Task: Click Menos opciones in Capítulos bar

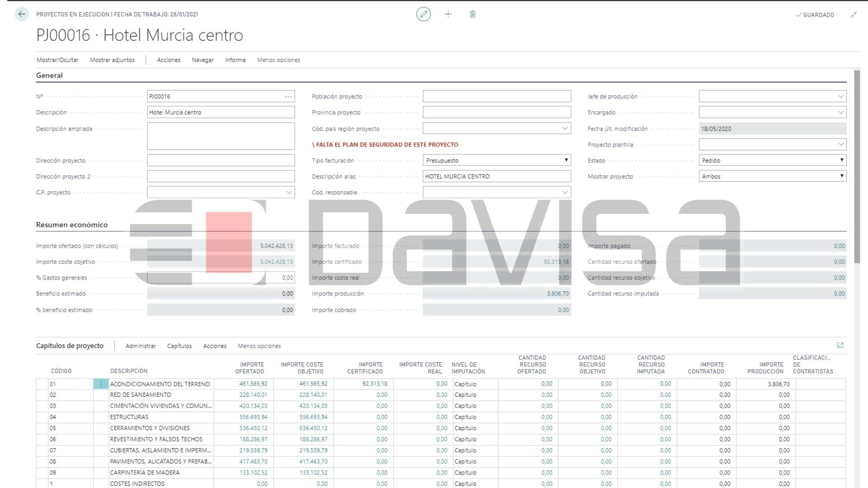Action: coord(259,346)
